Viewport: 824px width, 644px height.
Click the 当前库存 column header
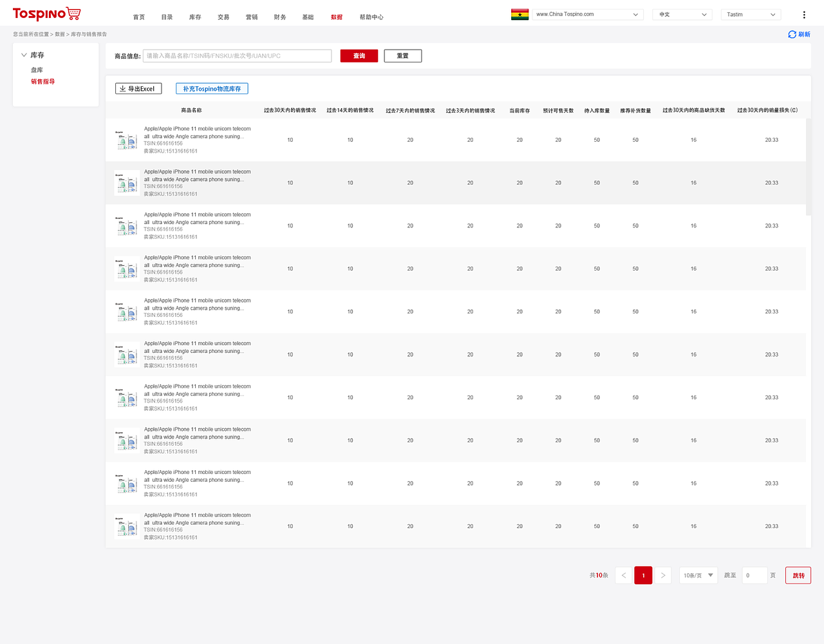(x=520, y=111)
